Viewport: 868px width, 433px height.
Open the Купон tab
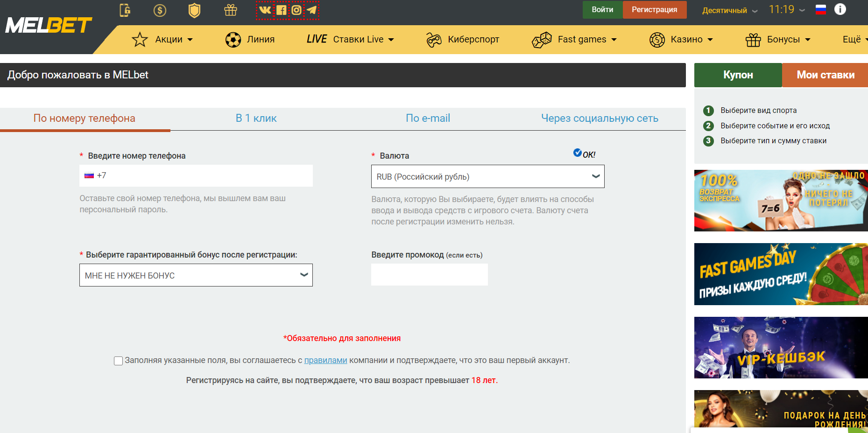738,75
